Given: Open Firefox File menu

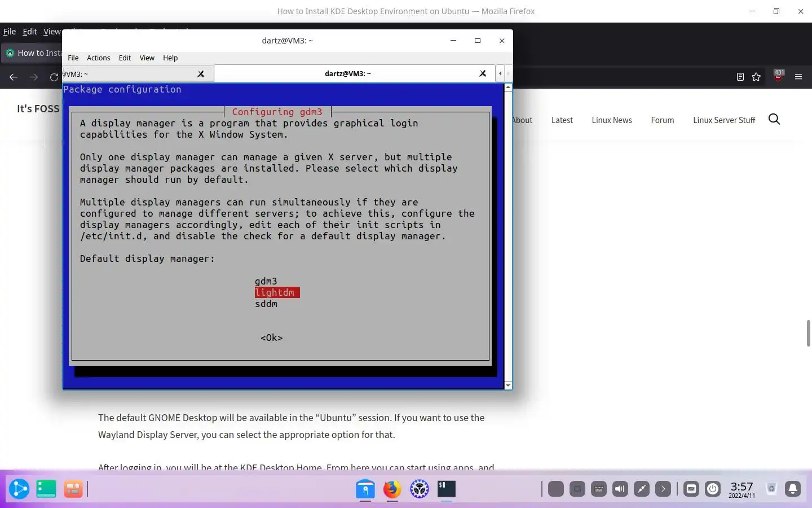Looking at the screenshot, I should pyautogui.click(x=10, y=32).
